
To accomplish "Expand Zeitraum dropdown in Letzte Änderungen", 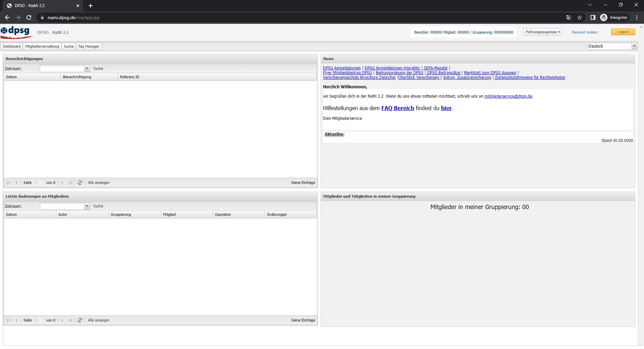I will (x=87, y=206).
